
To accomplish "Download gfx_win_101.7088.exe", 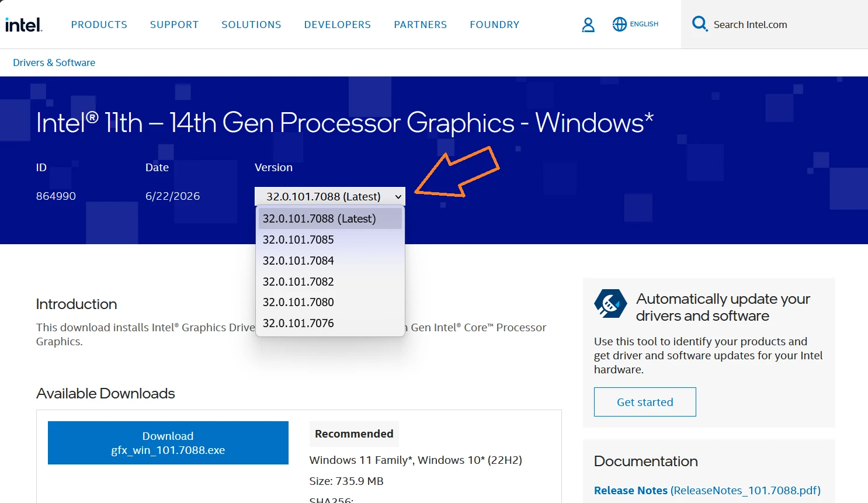I will (x=168, y=443).
